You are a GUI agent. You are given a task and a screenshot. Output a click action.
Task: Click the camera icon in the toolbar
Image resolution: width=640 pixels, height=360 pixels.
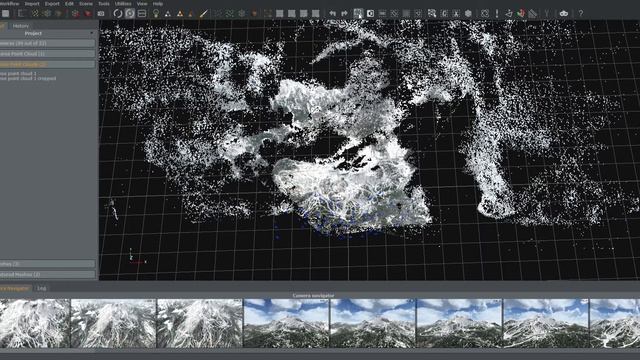pyautogui.click(x=101, y=13)
